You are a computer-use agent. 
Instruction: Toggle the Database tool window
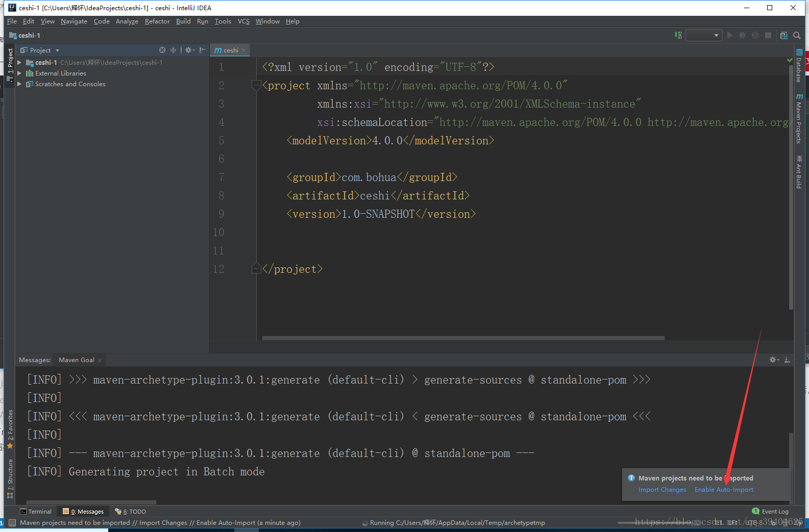pos(799,66)
